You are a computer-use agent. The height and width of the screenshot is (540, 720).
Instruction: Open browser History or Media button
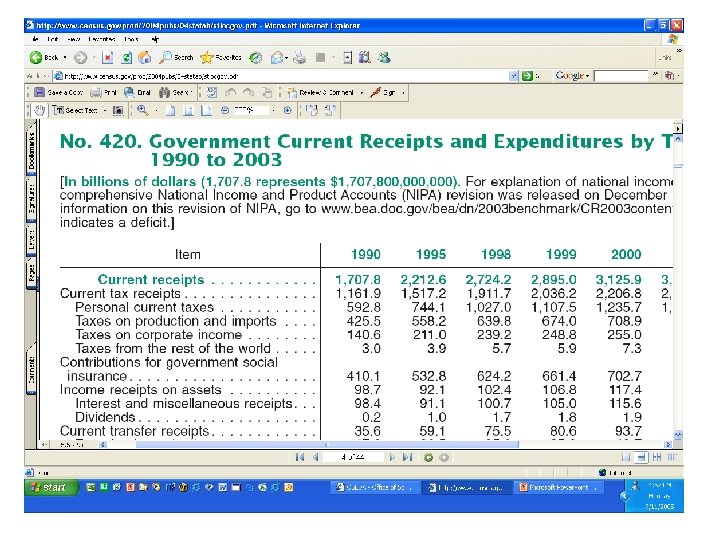[x=256, y=57]
